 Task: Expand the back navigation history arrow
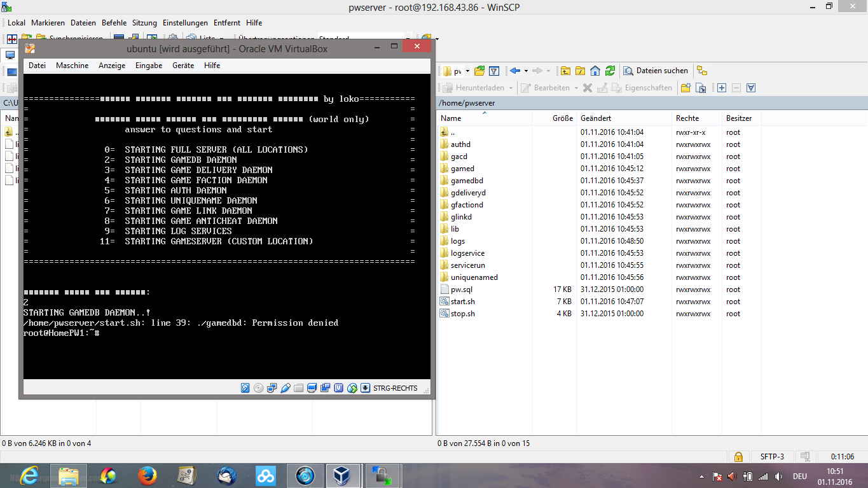tap(526, 71)
